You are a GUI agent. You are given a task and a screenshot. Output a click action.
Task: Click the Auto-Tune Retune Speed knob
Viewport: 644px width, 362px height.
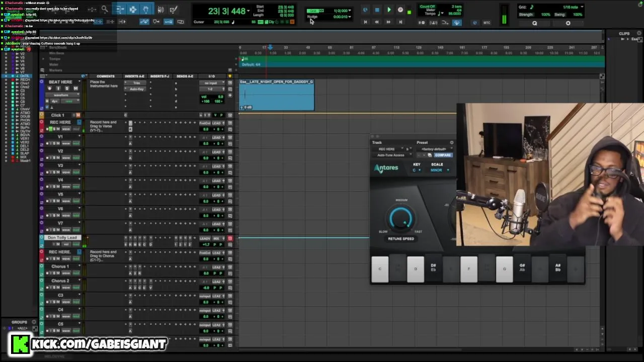point(401,218)
